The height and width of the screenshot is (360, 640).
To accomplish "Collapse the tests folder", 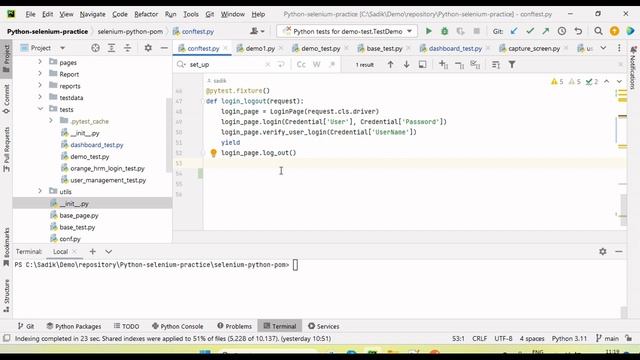I will coord(40,109).
